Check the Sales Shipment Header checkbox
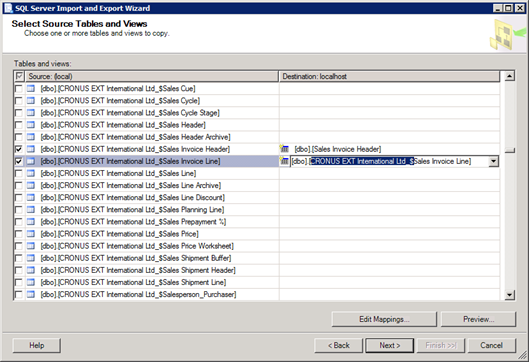 tap(19, 271)
